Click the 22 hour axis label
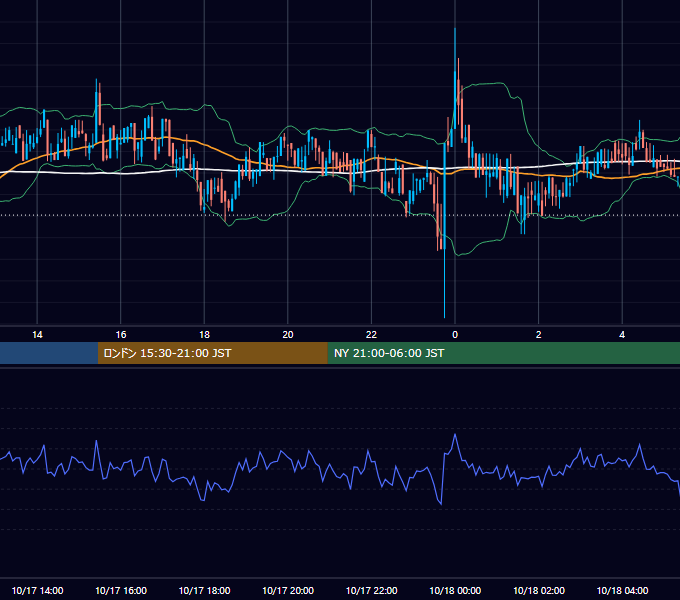Screen dimensions: 680x600 [371, 335]
